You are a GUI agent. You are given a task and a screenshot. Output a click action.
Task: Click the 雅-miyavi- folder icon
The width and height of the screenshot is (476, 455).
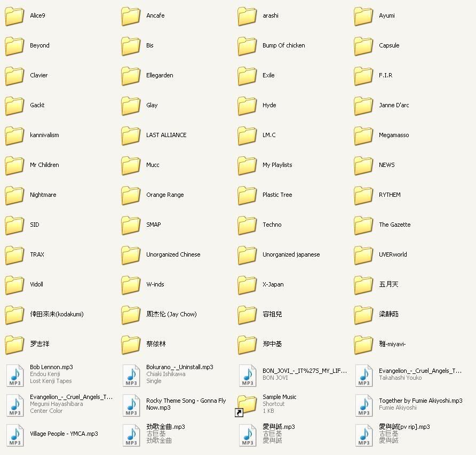point(363,345)
